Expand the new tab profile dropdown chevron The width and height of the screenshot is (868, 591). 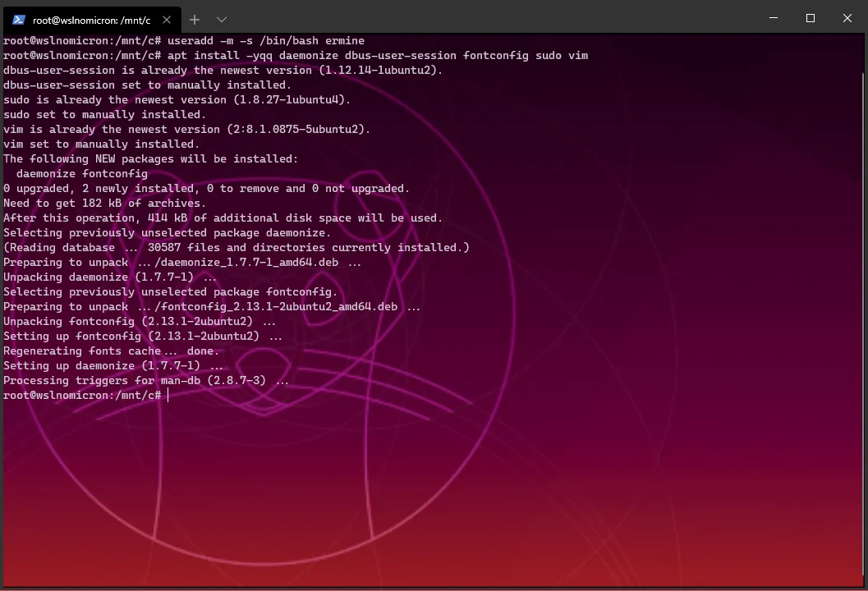pyautogui.click(x=222, y=19)
